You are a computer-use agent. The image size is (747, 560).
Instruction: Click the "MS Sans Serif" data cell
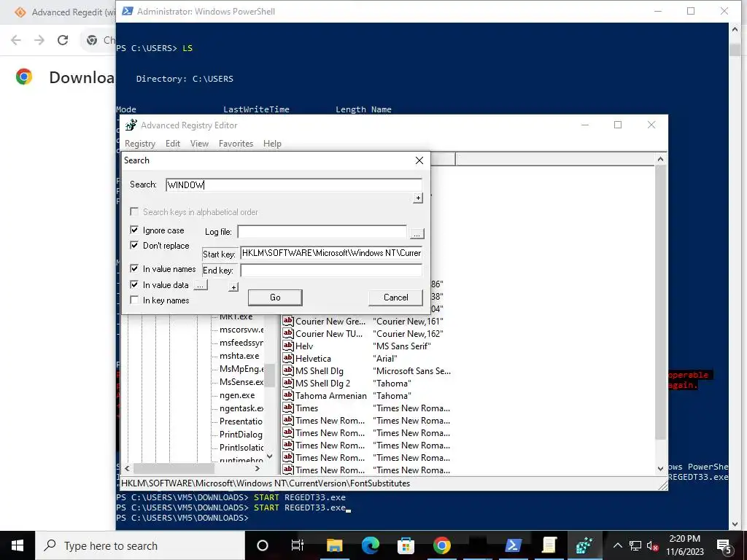tap(402, 346)
